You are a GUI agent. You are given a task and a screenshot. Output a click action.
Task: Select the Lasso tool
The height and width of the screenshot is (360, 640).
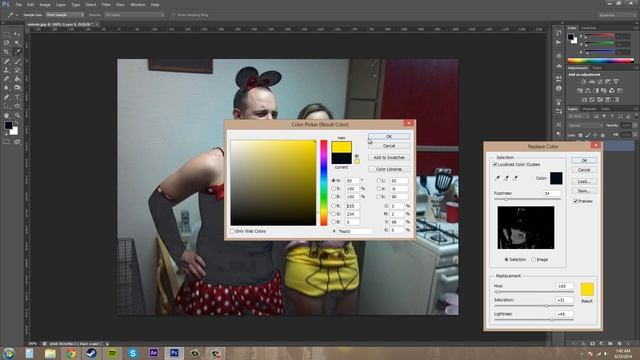(7, 43)
